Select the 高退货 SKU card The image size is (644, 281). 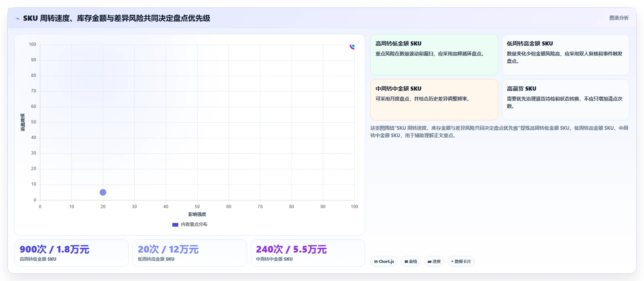click(x=565, y=100)
